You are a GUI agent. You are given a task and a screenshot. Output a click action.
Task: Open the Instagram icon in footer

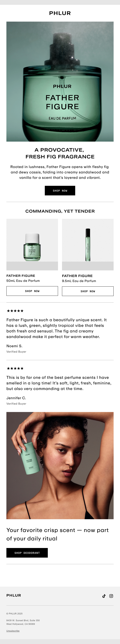pos(111,596)
